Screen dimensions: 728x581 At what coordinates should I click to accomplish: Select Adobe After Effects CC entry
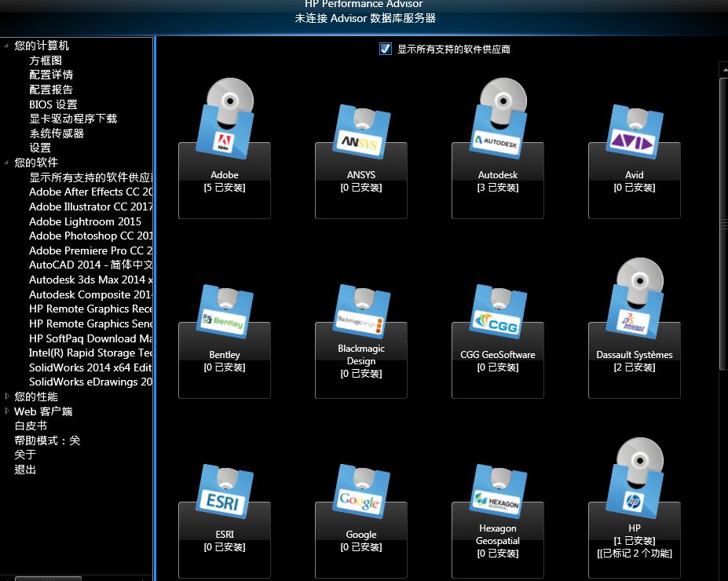[90, 192]
